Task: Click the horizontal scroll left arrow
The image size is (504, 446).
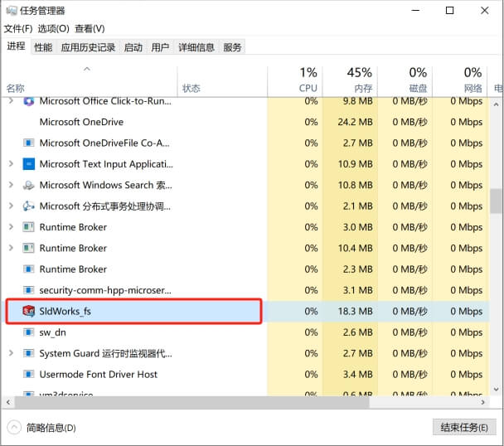Action: click(x=8, y=402)
